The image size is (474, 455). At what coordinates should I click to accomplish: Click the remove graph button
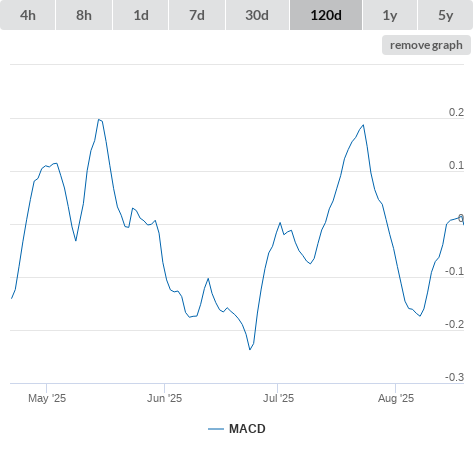426,45
